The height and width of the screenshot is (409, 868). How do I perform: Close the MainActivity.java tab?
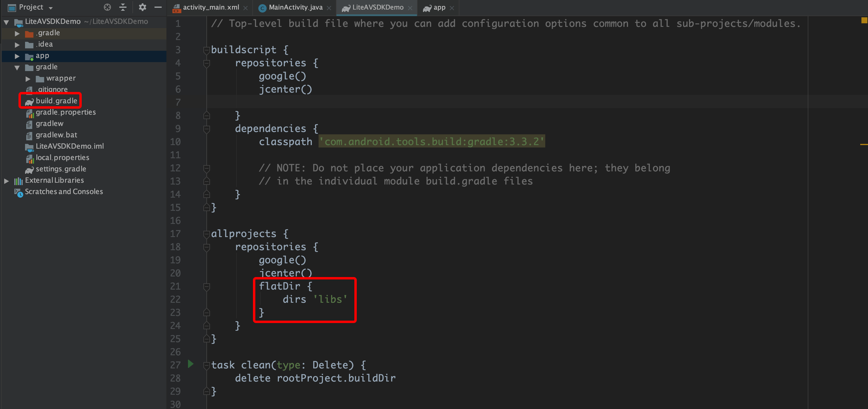tap(329, 8)
